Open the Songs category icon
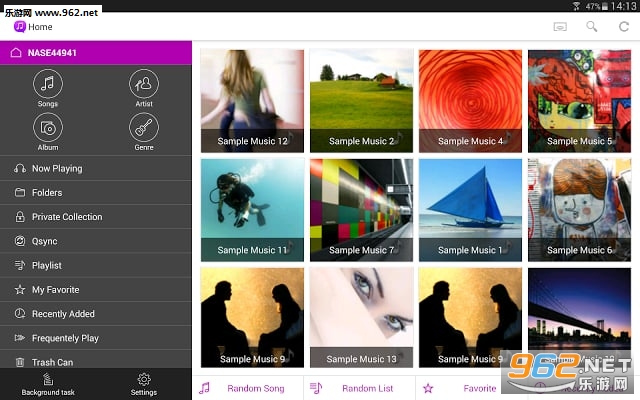The height and width of the screenshot is (400, 640). (48, 84)
